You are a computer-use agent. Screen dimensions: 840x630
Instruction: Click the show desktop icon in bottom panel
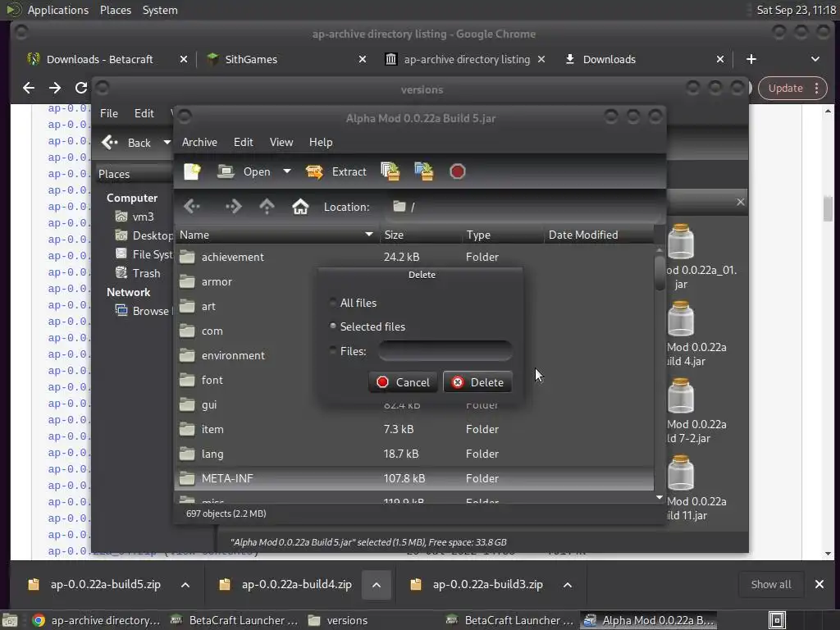click(x=10, y=620)
